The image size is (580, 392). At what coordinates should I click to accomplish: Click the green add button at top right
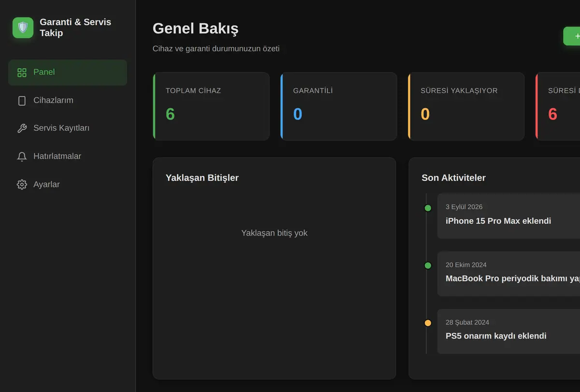coord(572,36)
